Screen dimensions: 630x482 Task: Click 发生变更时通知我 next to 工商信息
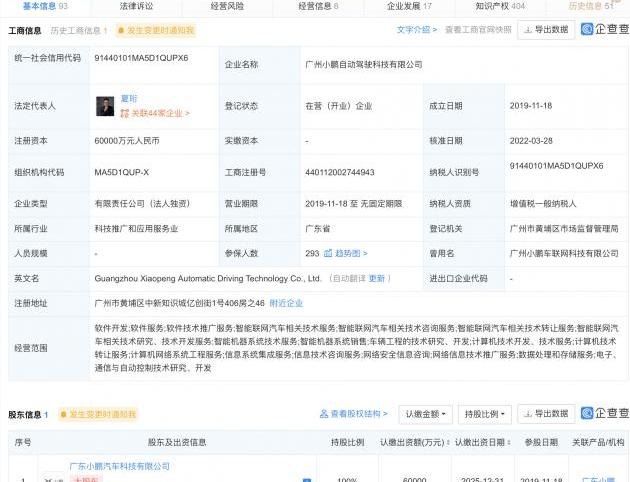156,31
